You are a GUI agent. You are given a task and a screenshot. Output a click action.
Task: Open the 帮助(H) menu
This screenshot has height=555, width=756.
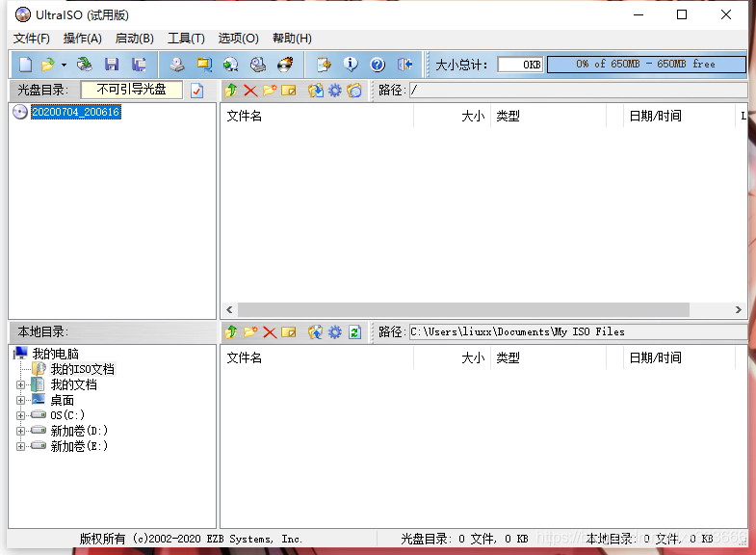point(292,39)
